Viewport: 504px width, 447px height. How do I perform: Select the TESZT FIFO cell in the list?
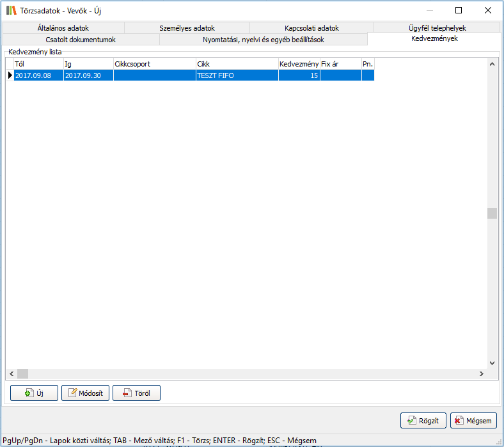point(237,75)
